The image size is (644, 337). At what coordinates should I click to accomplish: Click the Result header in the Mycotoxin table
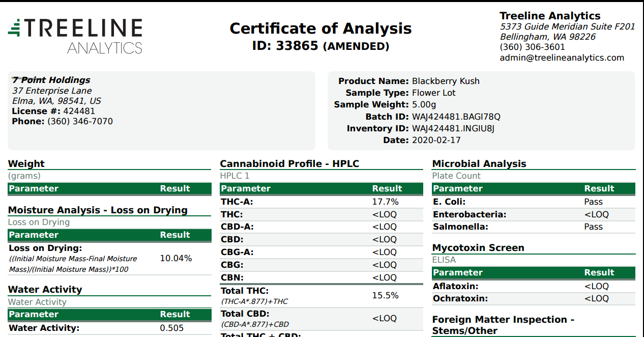click(x=599, y=272)
